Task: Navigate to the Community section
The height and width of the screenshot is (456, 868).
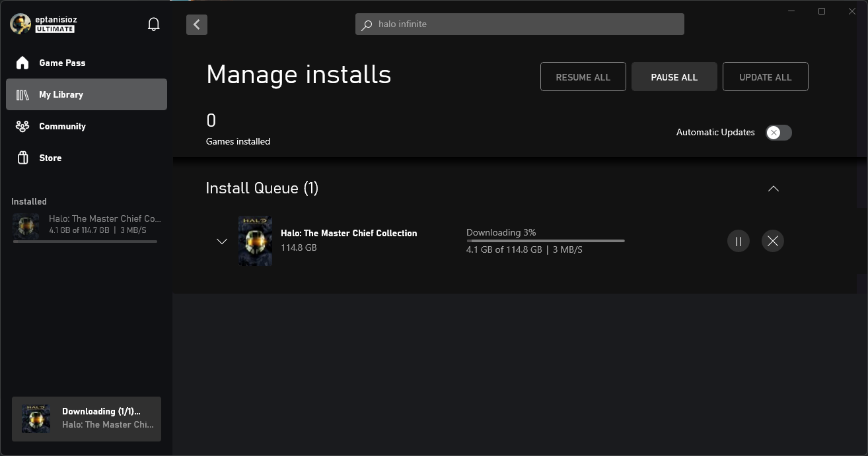Action: click(62, 126)
